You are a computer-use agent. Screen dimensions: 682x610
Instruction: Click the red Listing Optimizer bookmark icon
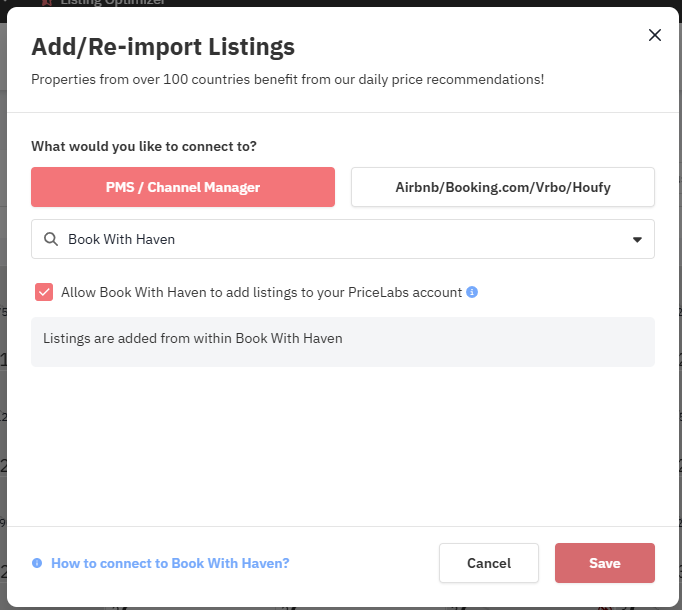pyautogui.click(x=47, y=3)
